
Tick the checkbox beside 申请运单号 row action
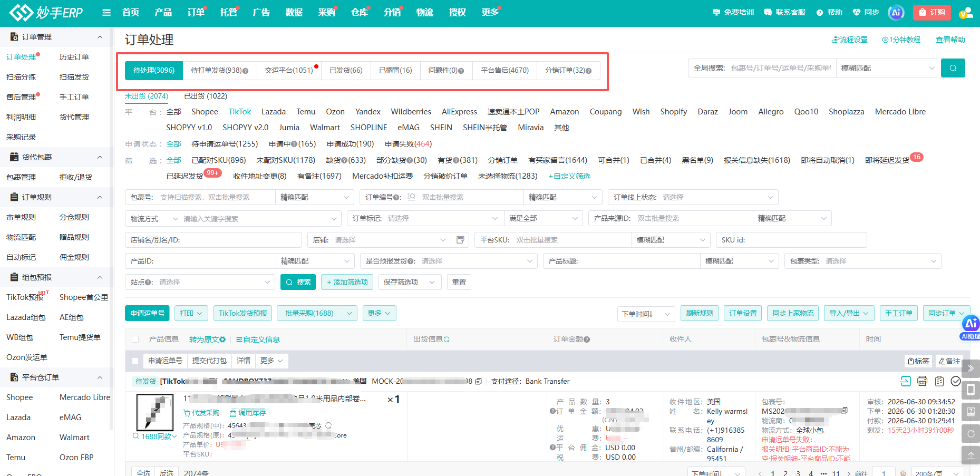pyautogui.click(x=135, y=361)
